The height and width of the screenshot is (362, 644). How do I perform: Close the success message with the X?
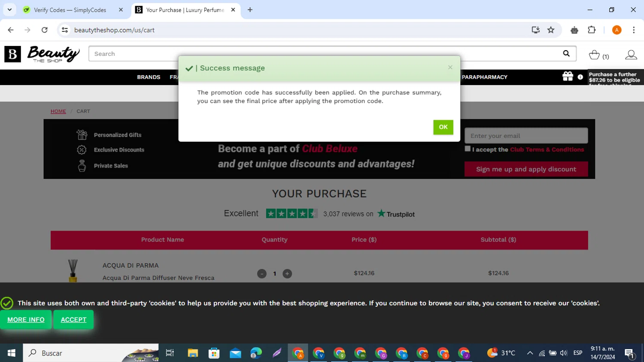tap(450, 67)
